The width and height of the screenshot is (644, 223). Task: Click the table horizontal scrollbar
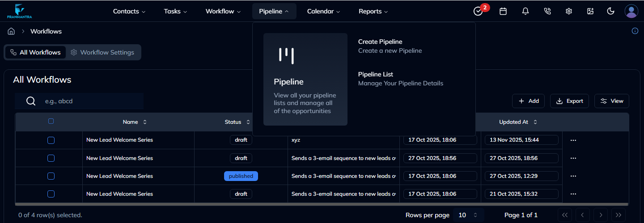[x=322, y=204]
